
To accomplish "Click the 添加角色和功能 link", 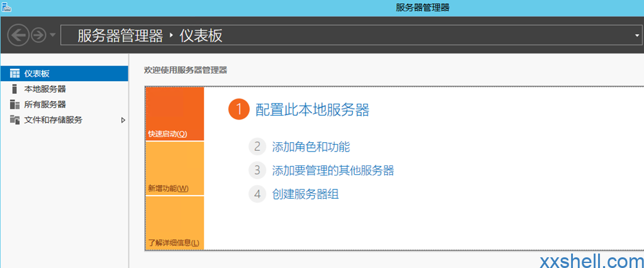I will point(311,147).
